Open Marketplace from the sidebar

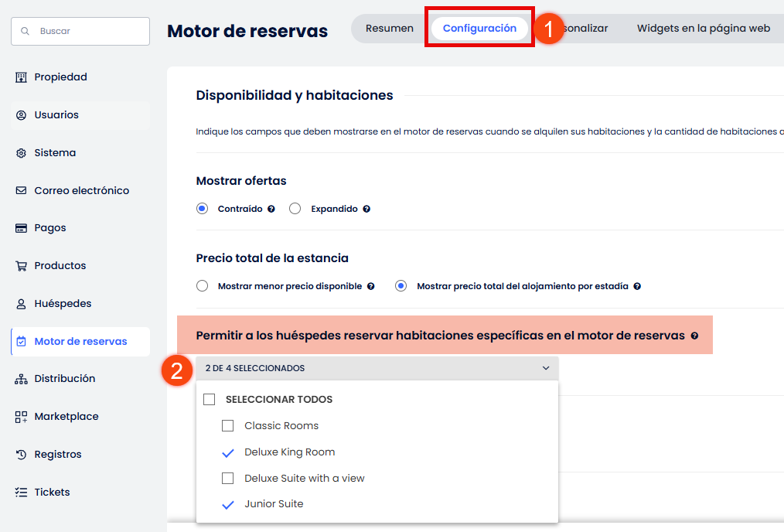coord(66,417)
